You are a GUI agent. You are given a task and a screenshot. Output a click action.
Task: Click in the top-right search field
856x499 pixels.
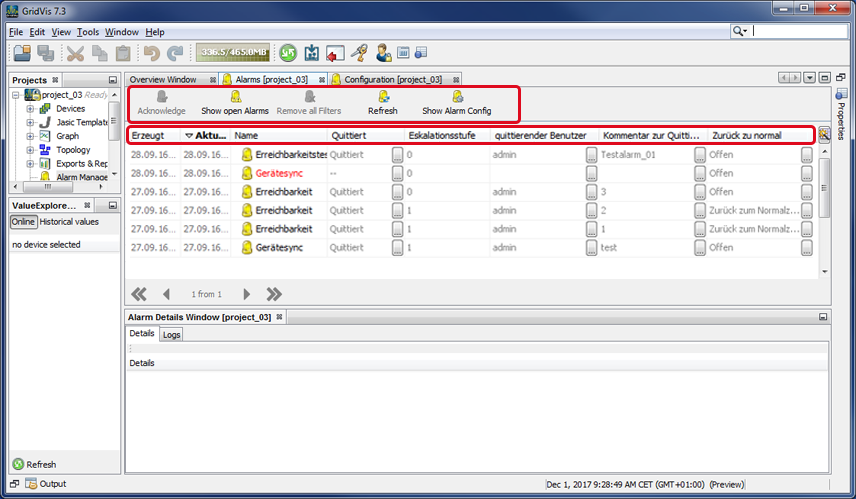pos(800,32)
